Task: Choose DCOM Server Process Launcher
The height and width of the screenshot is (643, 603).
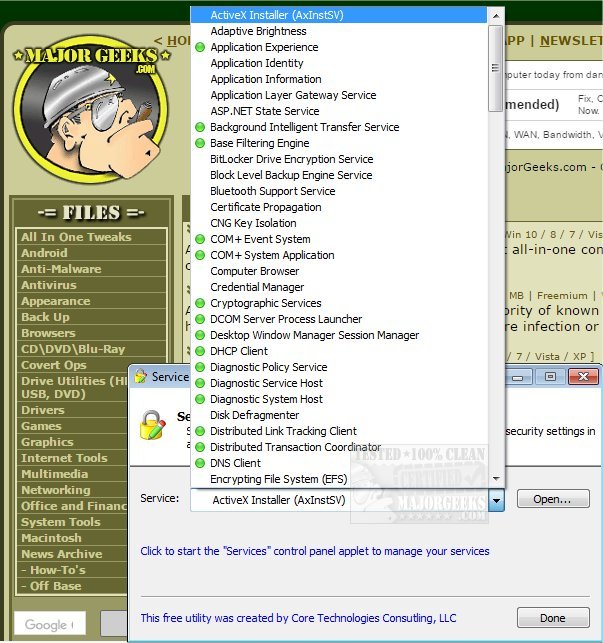Action: (339, 319)
